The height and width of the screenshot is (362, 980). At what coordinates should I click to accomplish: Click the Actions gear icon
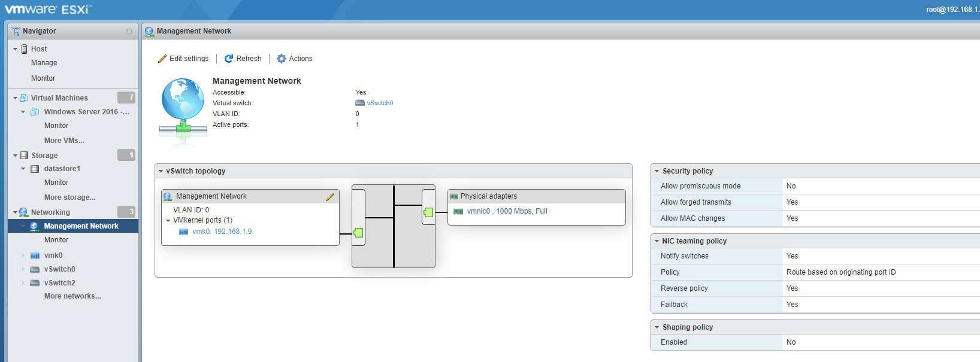[x=282, y=59]
